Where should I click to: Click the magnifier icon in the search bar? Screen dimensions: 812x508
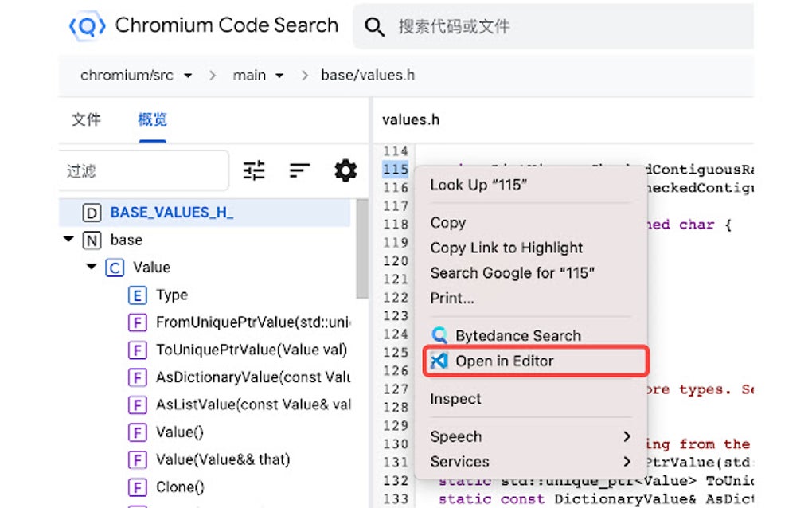coord(374,25)
